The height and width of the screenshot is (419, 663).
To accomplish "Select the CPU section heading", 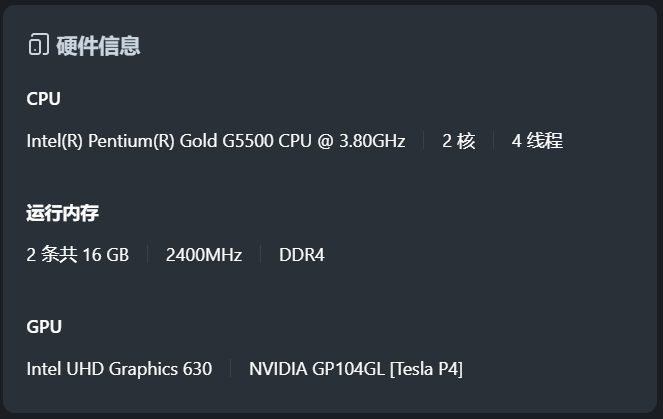I will [x=43, y=98].
